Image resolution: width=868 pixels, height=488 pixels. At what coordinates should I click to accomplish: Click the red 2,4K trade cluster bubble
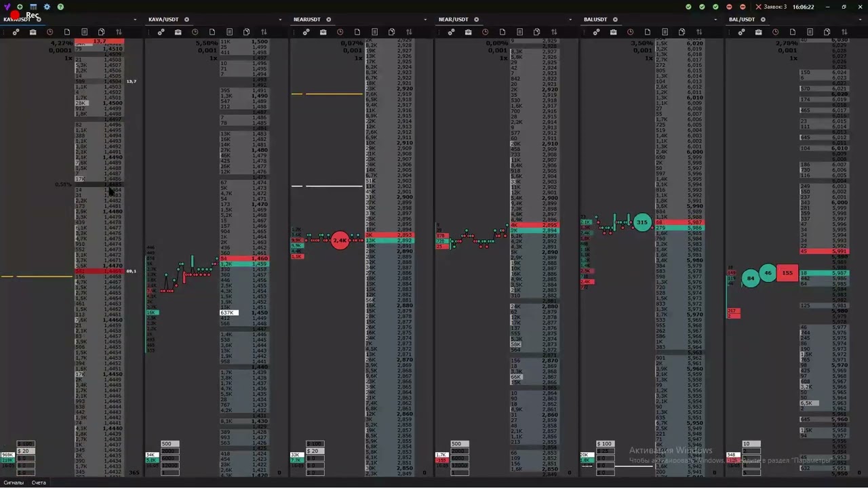(340, 240)
